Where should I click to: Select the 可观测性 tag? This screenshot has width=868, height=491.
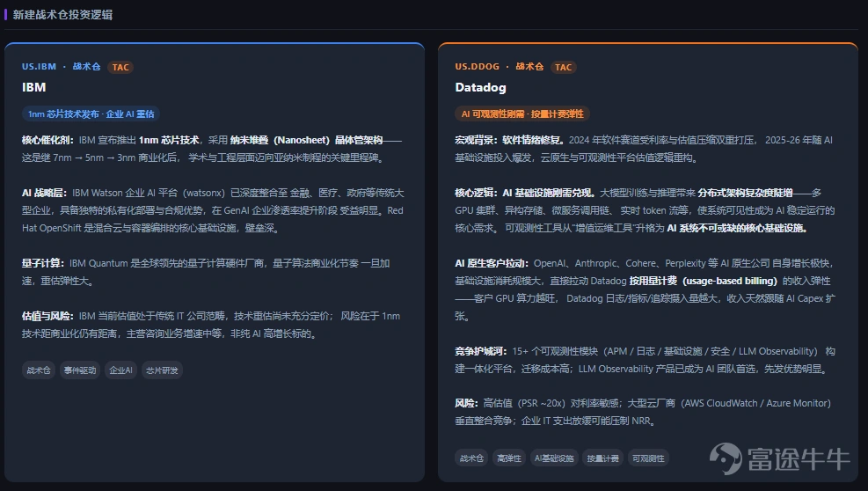(648, 458)
